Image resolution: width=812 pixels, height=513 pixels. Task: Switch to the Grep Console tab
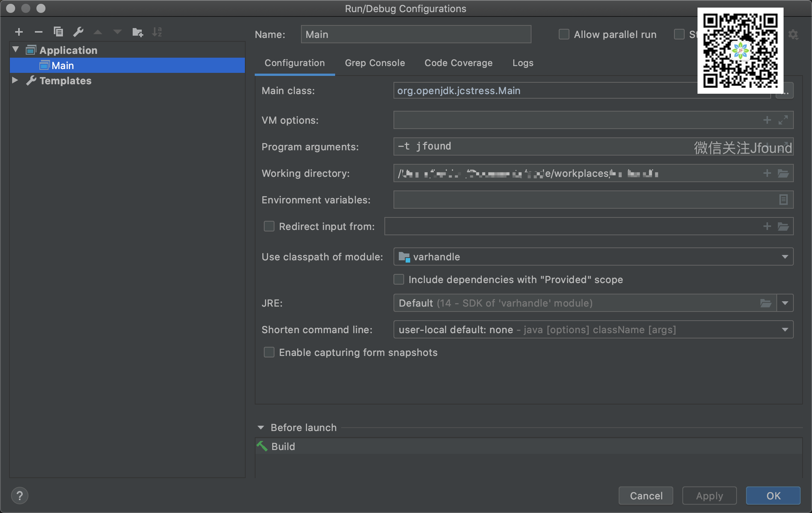point(375,63)
